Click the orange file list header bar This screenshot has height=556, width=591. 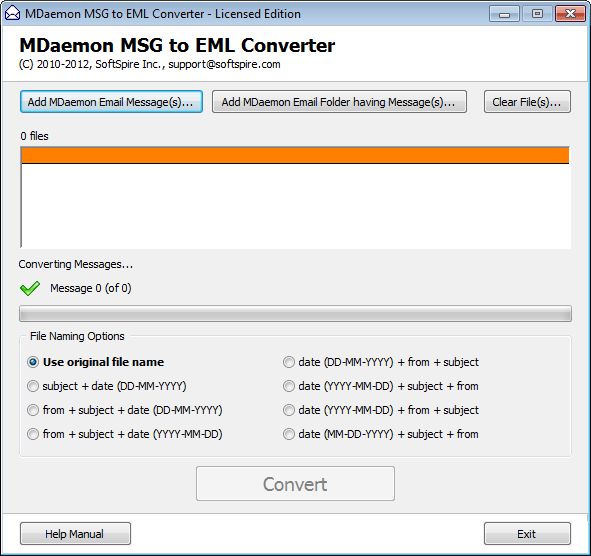point(295,156)
